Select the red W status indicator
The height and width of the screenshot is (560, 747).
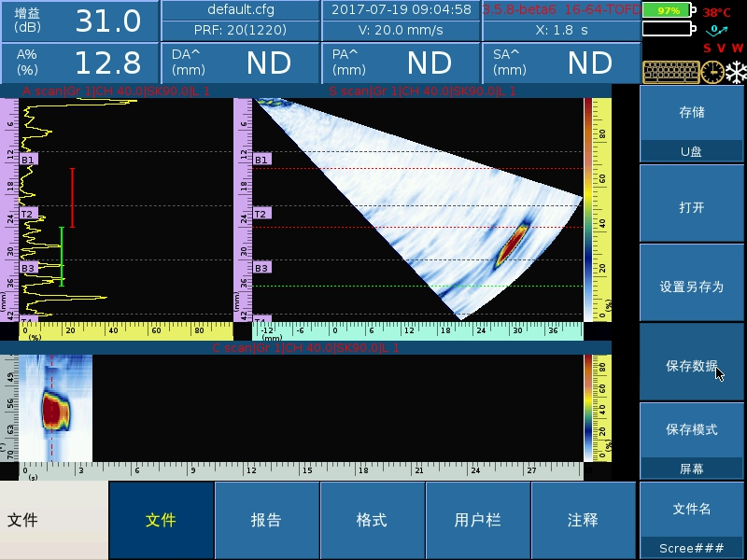click(x=736, y=47)
